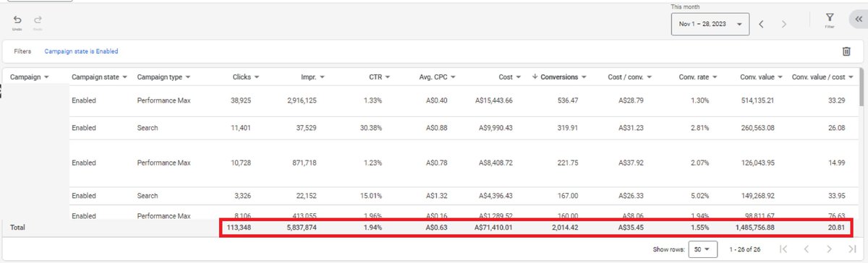Image resolution: width=868 pixels, height=263 pixels.
Task: Select the A$15,443.66 cost cell
Action: [493, 100]
